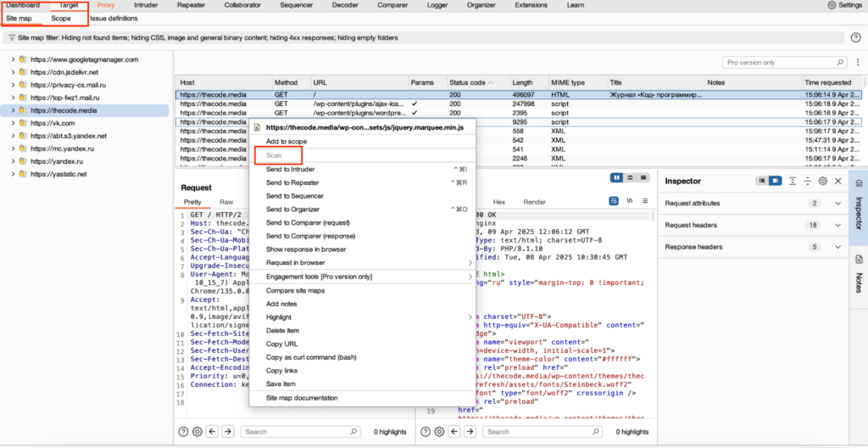Open Engagement tools submenu in context menu
This screenshot has height=448, width=868.
(363, 276)
